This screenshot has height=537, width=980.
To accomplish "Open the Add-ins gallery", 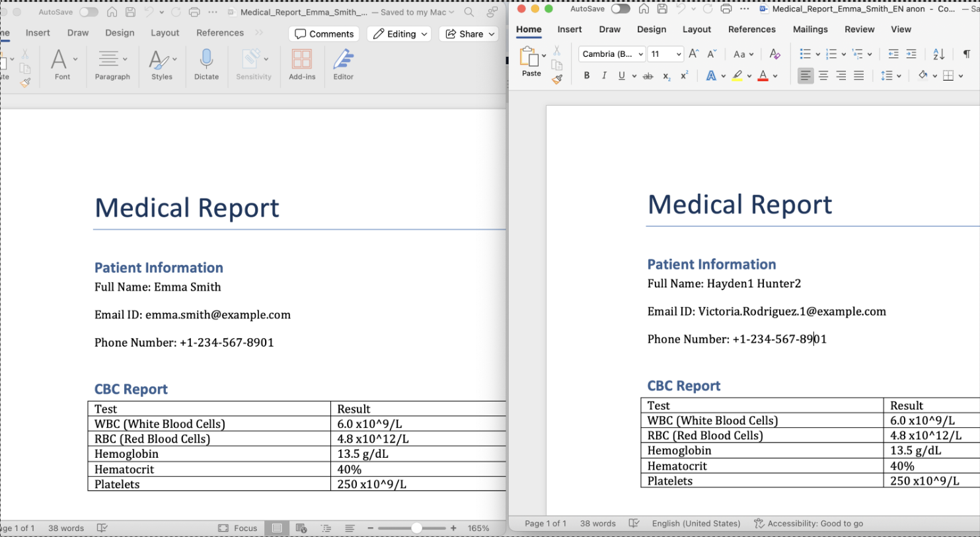I will [x=302, y=64].
